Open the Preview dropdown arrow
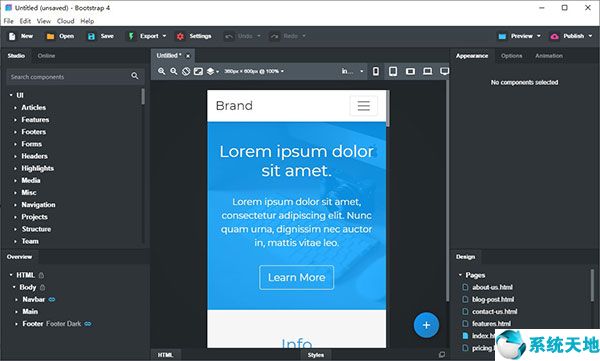The width and height of the screenshot is (600, 361). click(539, 36)
